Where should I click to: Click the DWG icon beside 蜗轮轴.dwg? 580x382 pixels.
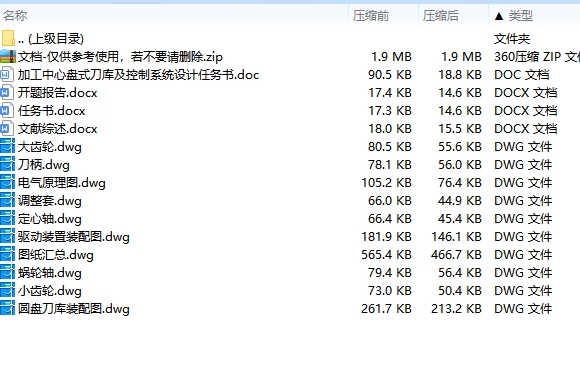[x=7, y=273]
